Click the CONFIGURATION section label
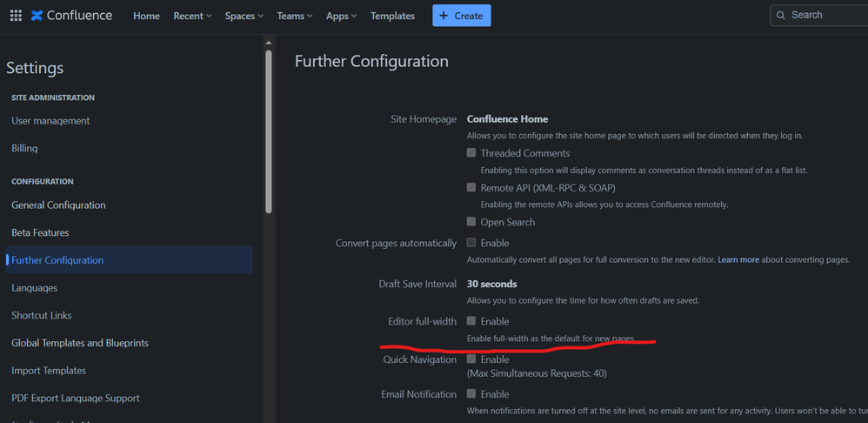The width and height of the screenshot is (868, 423). (x=43, y=182)
